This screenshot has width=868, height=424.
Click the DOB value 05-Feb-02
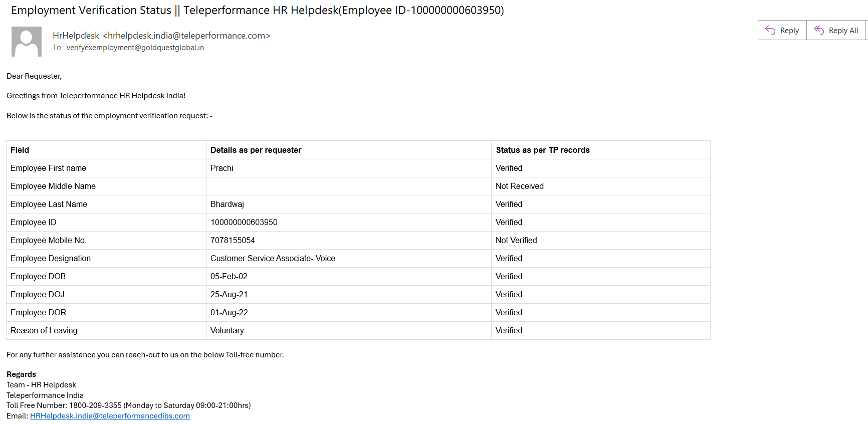pyautogui.click(x=229, y=277)
